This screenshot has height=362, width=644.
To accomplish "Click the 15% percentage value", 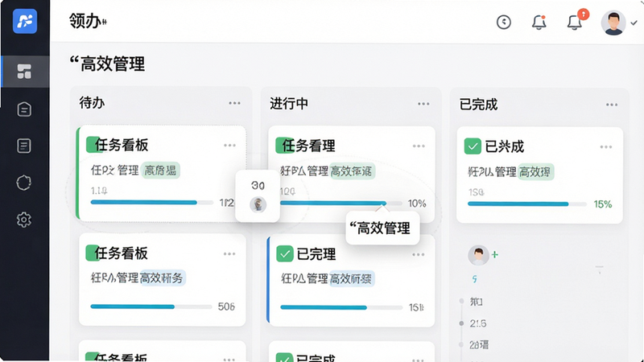I will tap(602, 204).
